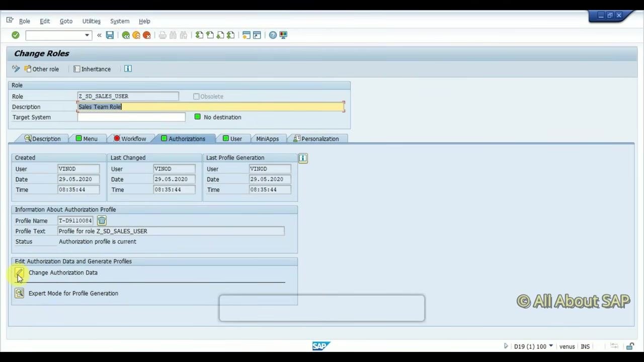Viewport: 644px width, 362px height.
Task: Click the info icon beside Last Profile Generation
Action: pyautogui.click(x=303, y=158)
